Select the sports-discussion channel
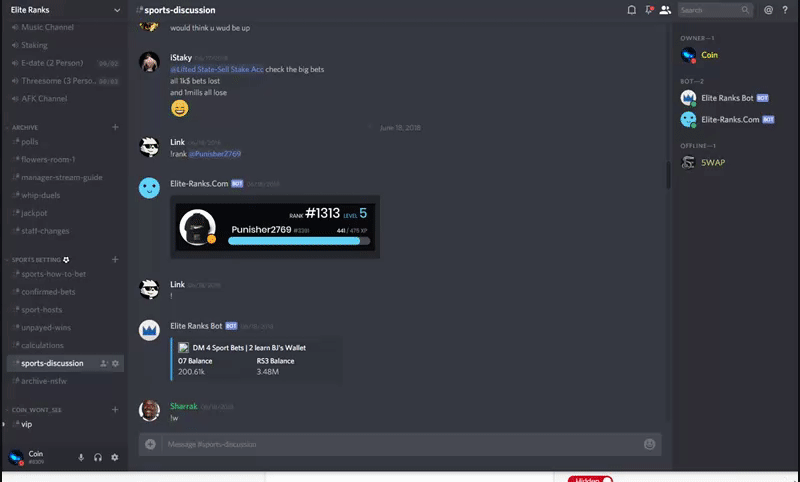This screenshot has height=482, width=800. tap(65, 363)
